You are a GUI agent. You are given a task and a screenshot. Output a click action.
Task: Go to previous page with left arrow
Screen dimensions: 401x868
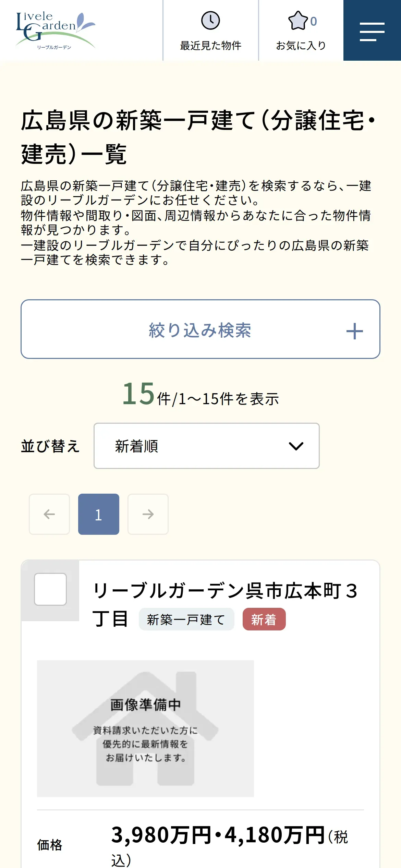pyautogui.click(x=49, y=514)
